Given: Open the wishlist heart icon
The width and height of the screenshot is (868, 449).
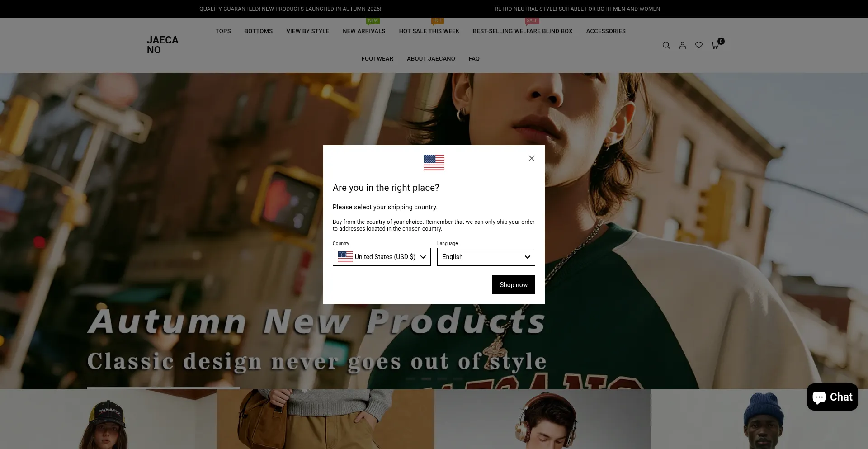Looking at the screenshot, I should [698, 45].
